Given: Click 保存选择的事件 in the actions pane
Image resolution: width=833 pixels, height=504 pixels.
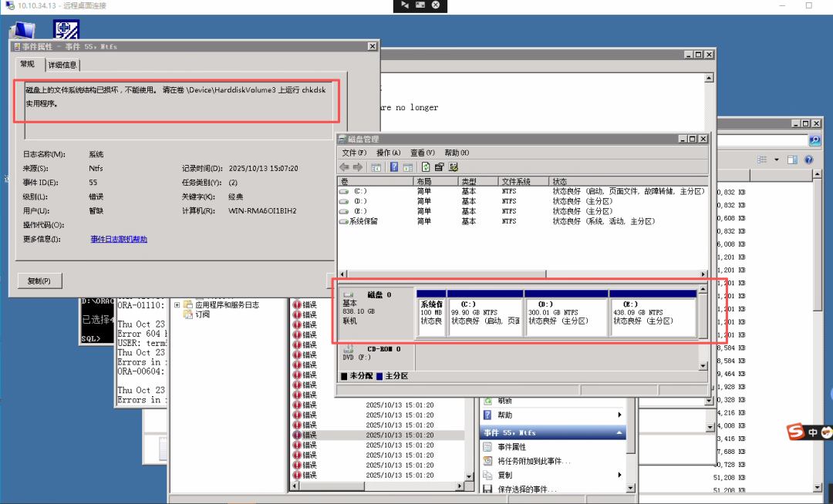Looking at the screenshot, I should click(527, 489).
